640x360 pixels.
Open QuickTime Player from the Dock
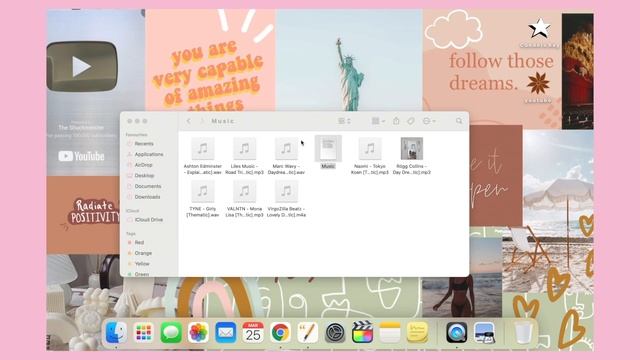pos(456,333)
